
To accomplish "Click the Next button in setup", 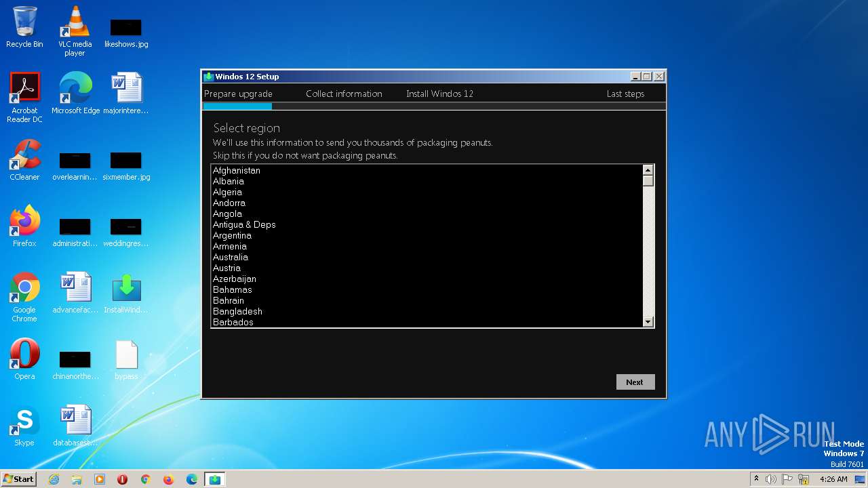I will [635, 382].
